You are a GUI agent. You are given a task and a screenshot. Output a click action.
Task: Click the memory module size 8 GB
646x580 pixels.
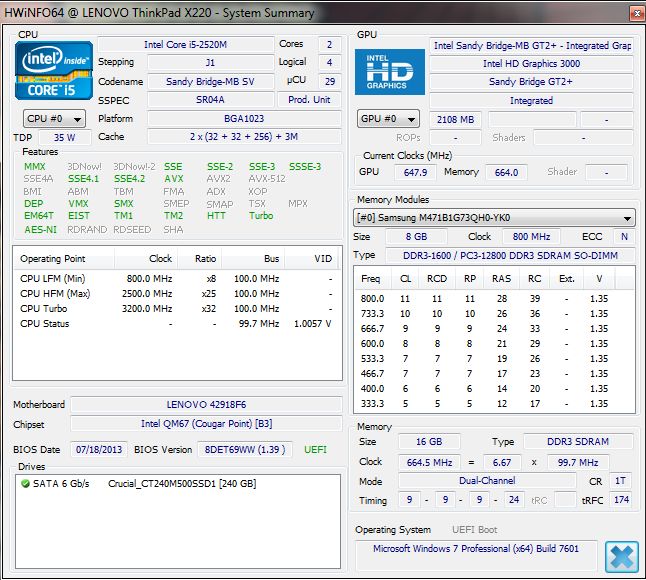tap(416, 236)
